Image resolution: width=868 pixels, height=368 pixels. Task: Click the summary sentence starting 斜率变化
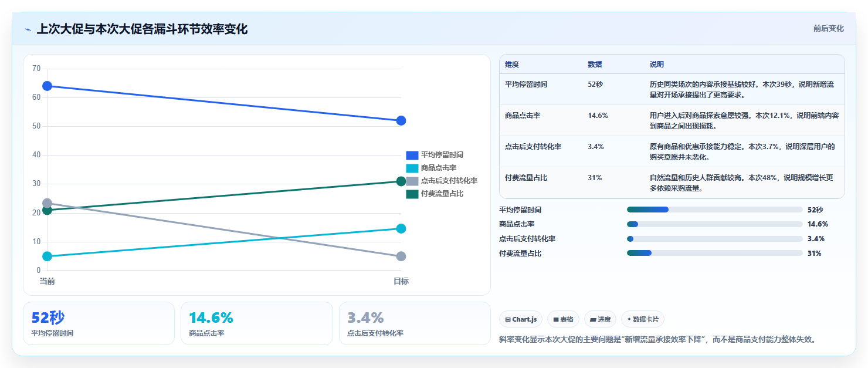coord(657,339)
